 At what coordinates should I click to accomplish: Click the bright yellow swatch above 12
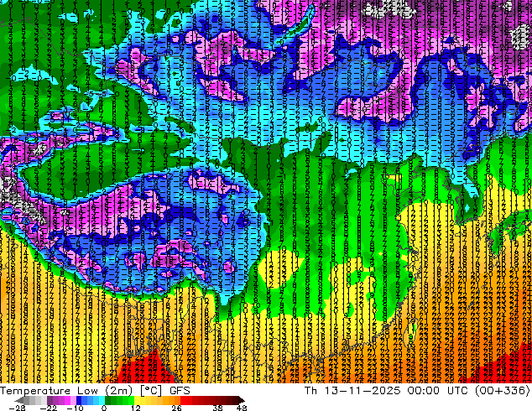tap(137, 400)
